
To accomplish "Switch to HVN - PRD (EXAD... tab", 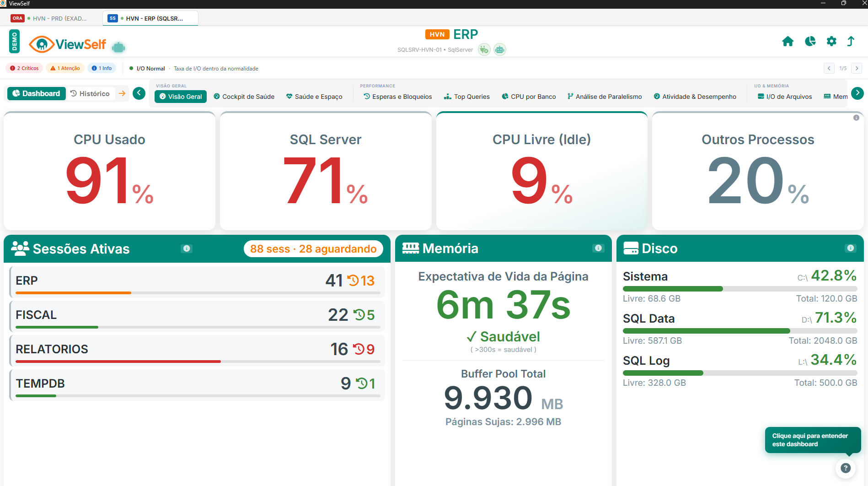I will pos(54,18).
